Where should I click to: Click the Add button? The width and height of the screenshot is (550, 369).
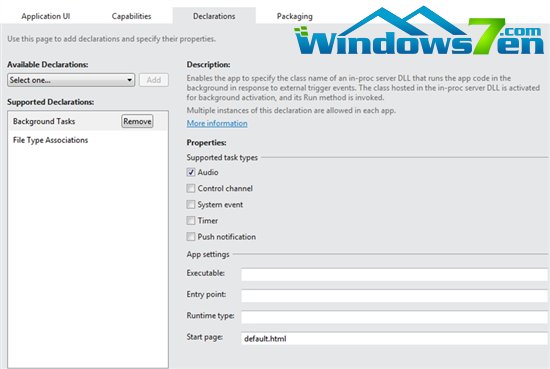click(154, 80)
